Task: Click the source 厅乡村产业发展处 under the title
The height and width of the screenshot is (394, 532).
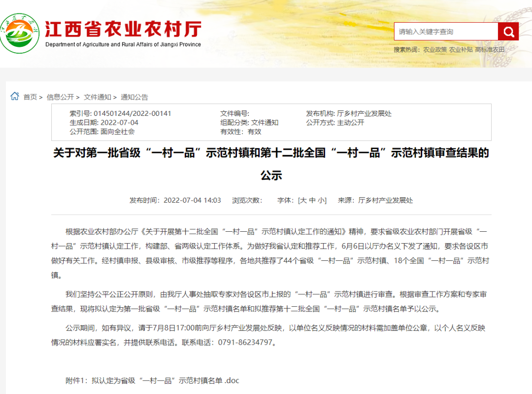Action: click(x=385, y=200)
